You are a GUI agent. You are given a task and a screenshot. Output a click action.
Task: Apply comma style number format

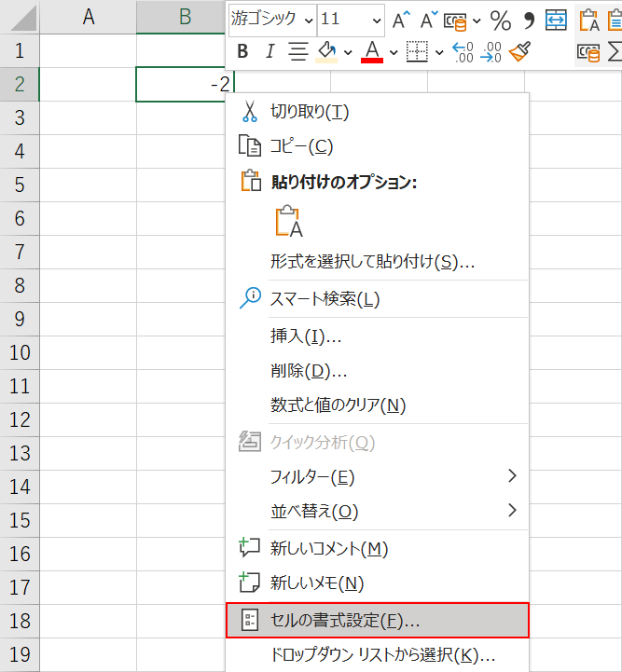click(529, 21)
